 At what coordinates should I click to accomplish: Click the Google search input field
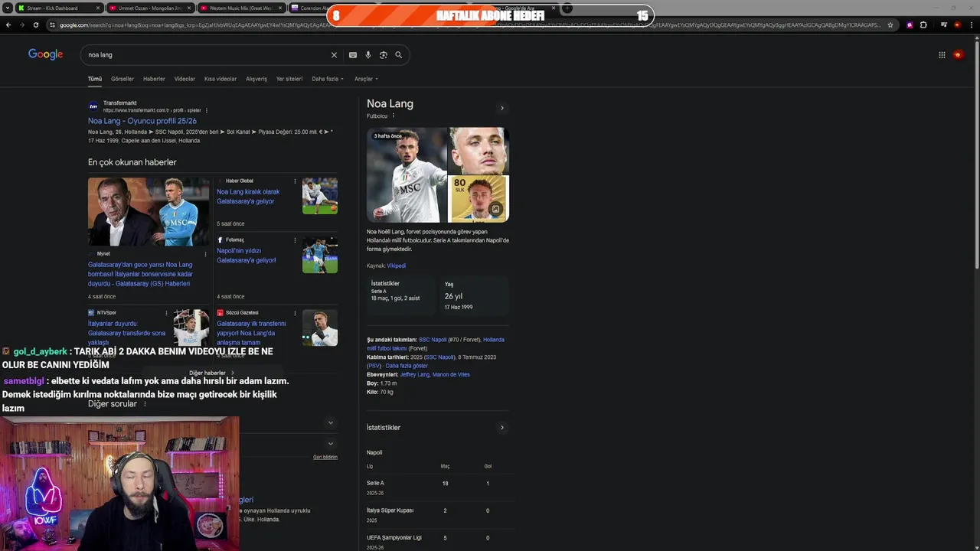coord(207,55)
